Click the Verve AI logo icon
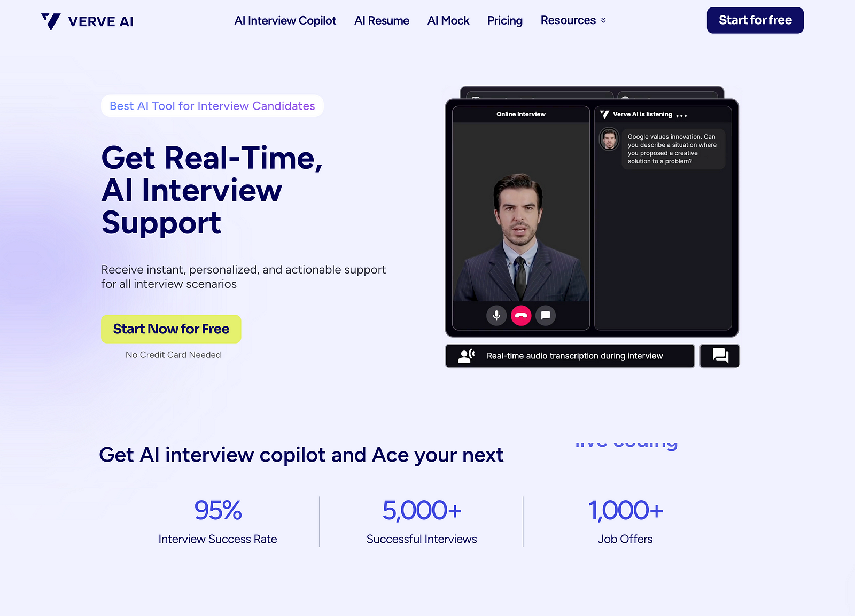 coord(51,21)
